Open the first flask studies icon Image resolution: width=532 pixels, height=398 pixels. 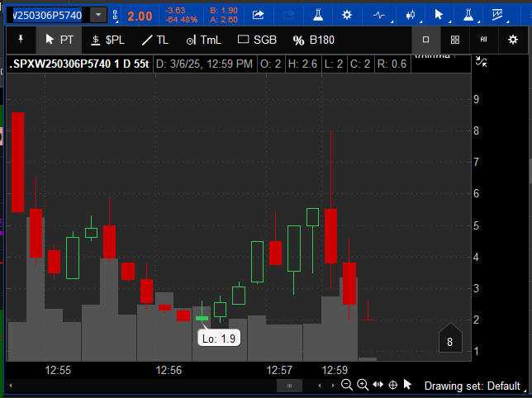(318, 15)
